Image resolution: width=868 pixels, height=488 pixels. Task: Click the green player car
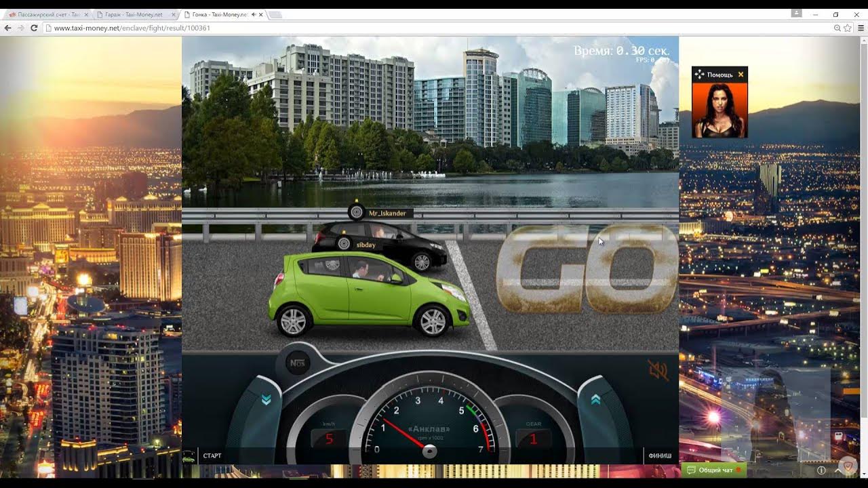(x=369, y=294)
